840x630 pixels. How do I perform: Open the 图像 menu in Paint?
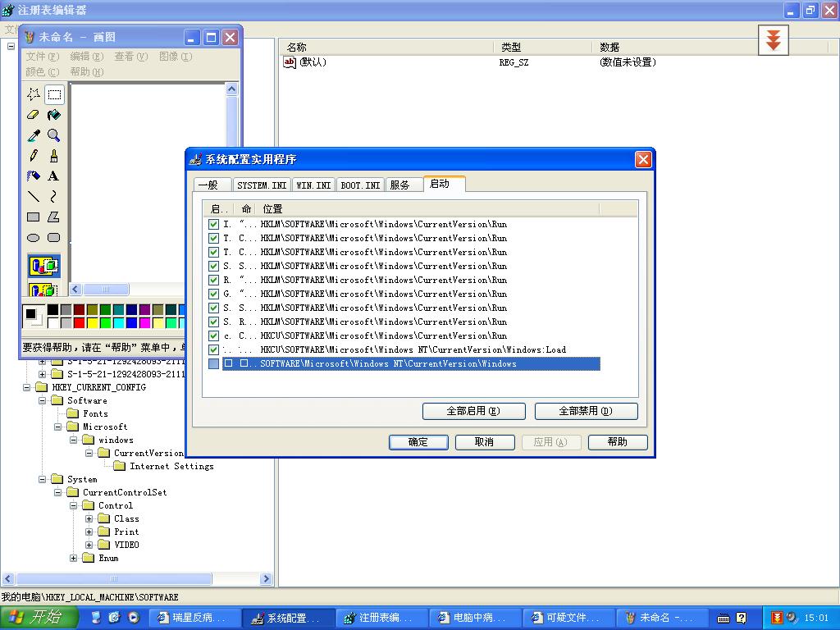(x=176, y=57)
